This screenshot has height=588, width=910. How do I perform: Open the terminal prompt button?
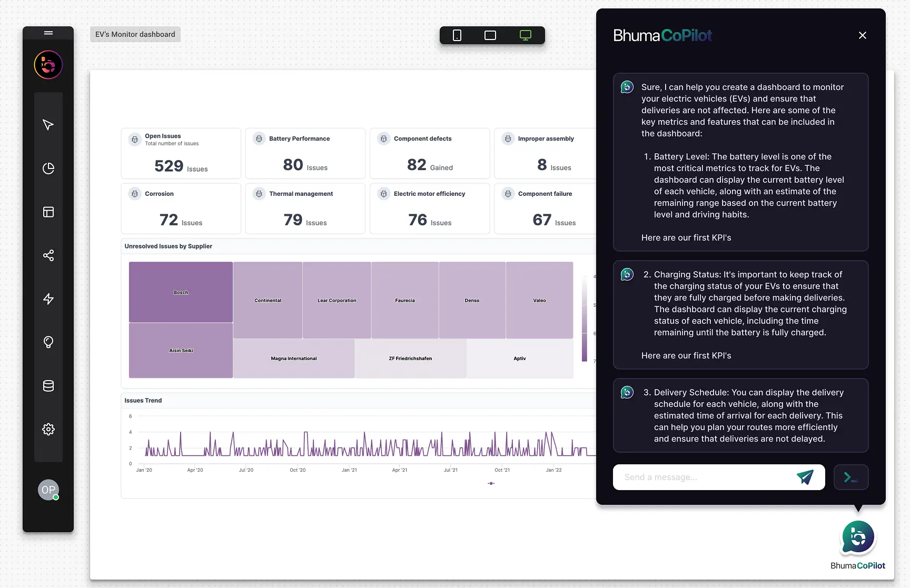(x=851, y=477)
